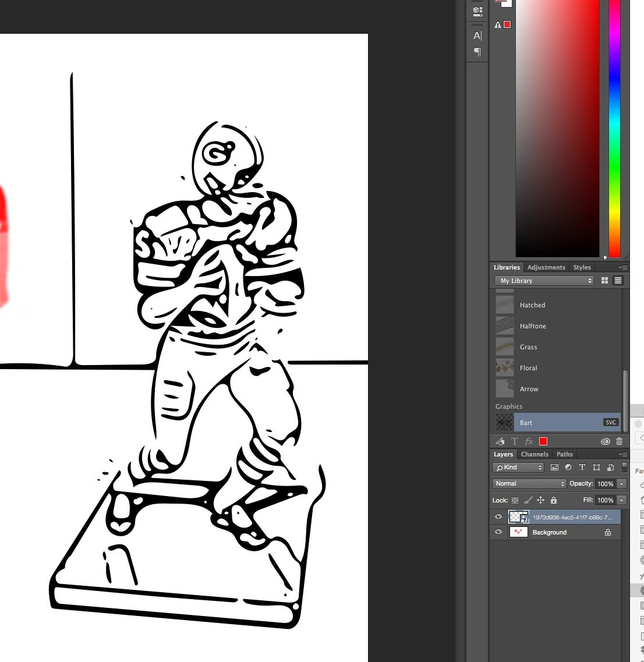Click the Add Graphic icon in Libraries
Image resolution: width=644 pixels, height=662 pixels.
(x=500, y=441)
